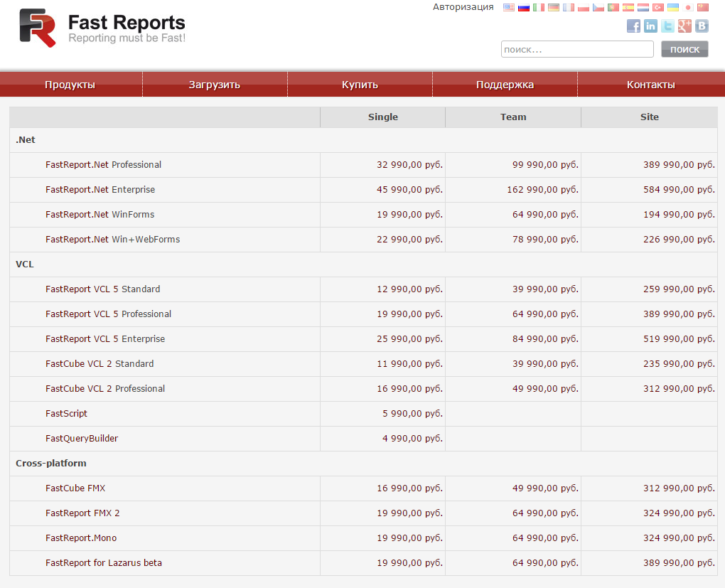Switch language with the US flag
This screenshot has height=588, width=725.
point(509,7)
